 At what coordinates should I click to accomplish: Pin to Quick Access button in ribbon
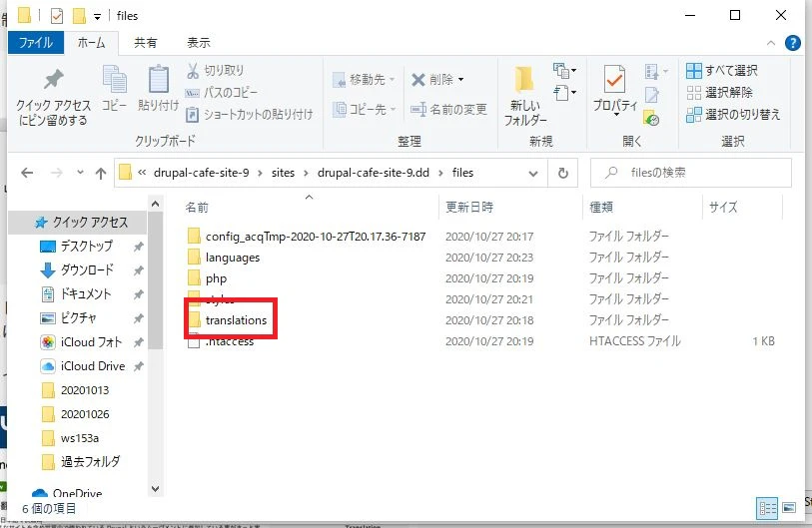(53, 98)
